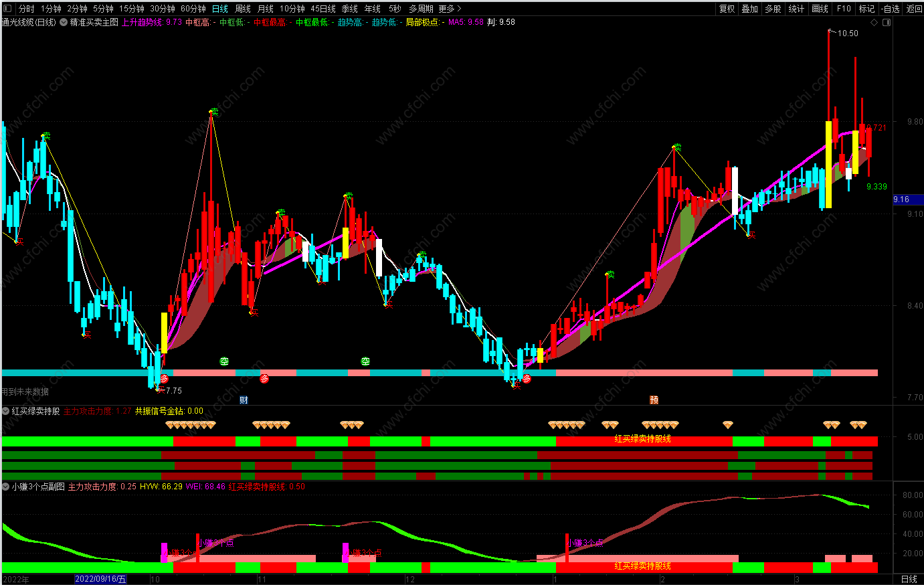Open F10 company information

(844, 9)
